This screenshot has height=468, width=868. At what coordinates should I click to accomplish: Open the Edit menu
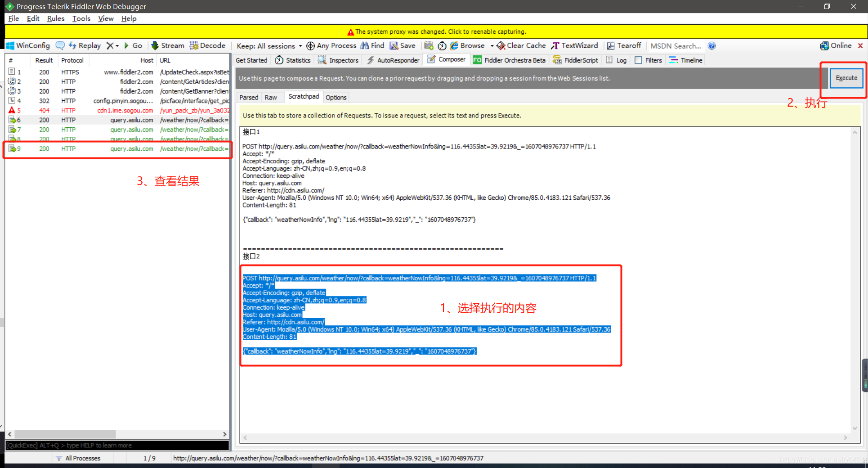[x=33, y=18]
